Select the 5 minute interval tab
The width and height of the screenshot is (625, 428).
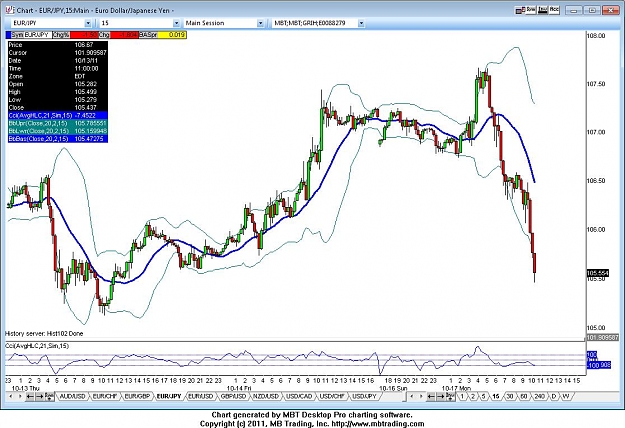483,397
